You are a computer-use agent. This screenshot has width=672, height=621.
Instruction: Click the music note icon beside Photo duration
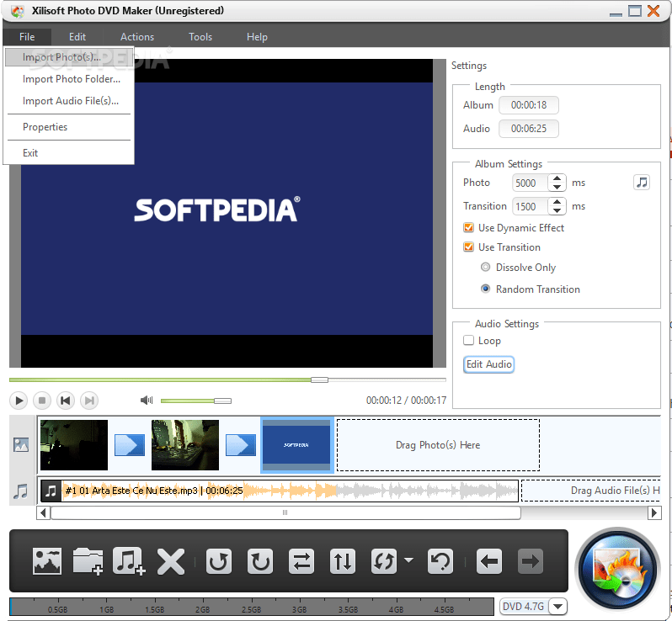642,183
